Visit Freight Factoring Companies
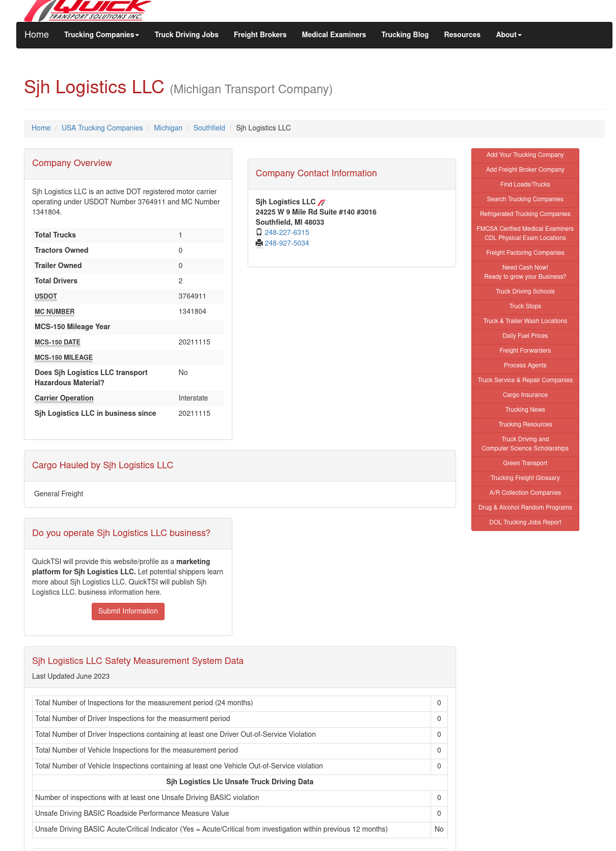 (525, 253)
